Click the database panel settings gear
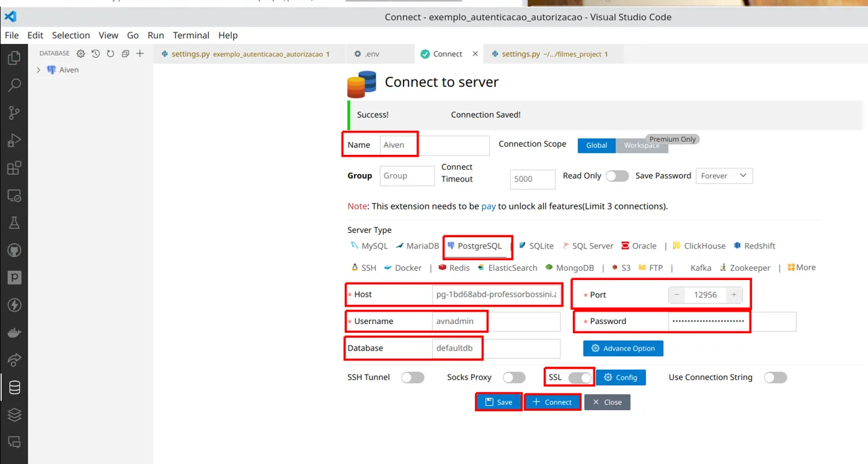 (81, 54)
